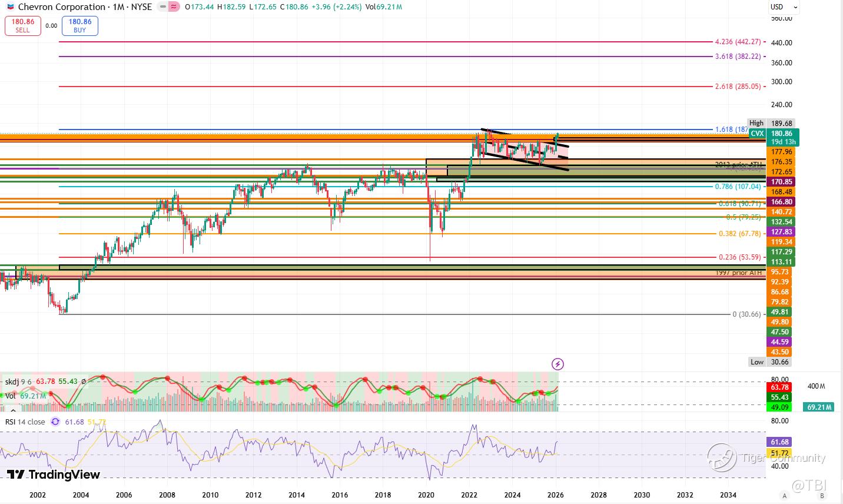
Task: Click the skdj 63.78 red value tag
Action: [780, 387]
